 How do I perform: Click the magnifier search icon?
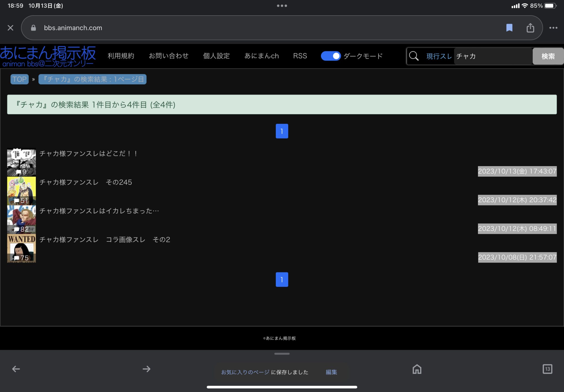414,56
